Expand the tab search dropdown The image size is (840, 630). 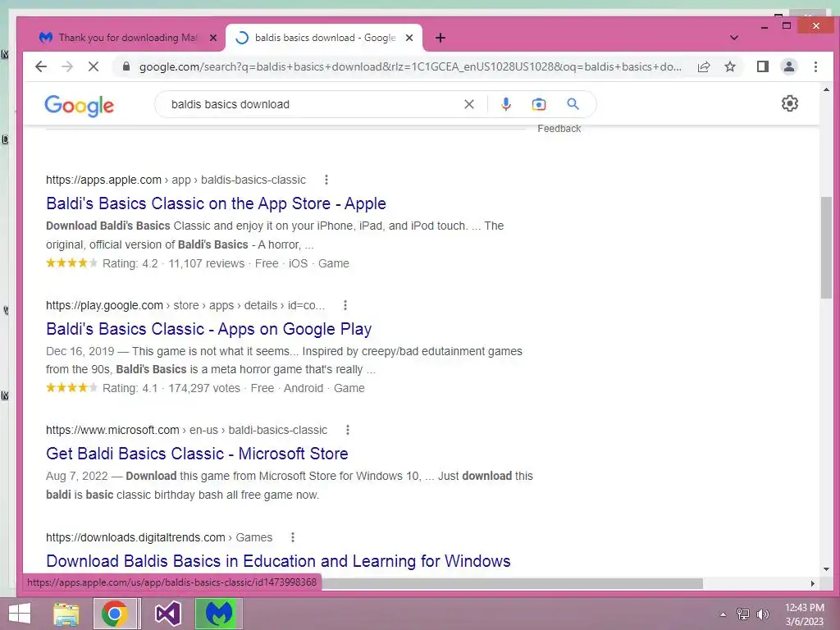click(734, 38)
